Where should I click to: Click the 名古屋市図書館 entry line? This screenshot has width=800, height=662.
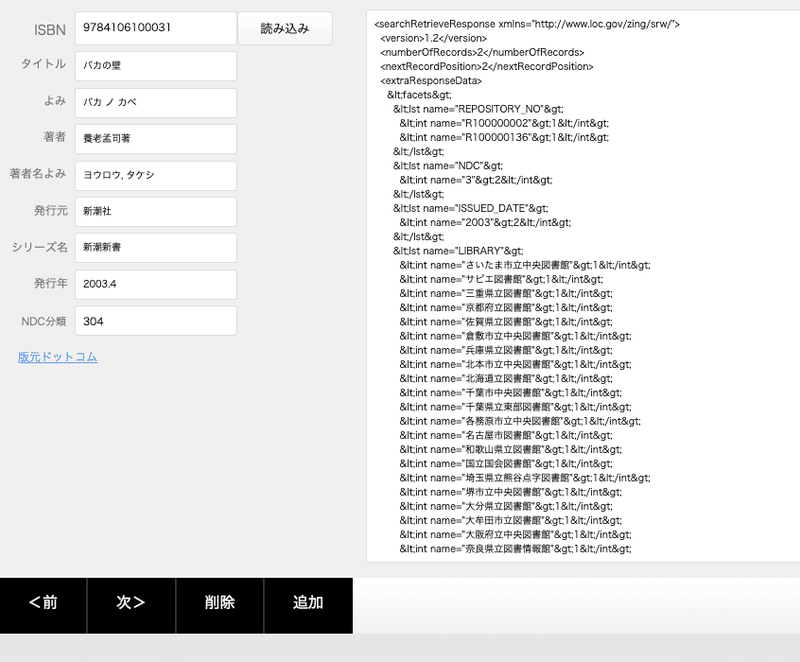pyautogui.click(x=506, y=436)
